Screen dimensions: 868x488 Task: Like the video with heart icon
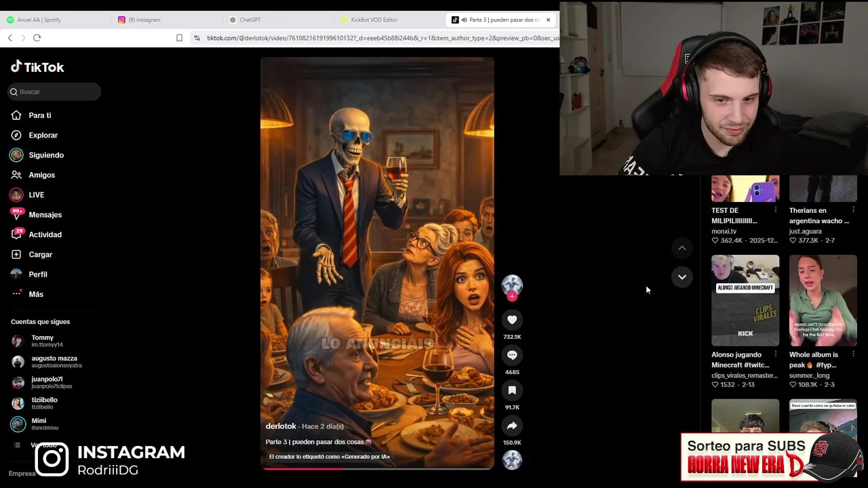click(512, 320)
